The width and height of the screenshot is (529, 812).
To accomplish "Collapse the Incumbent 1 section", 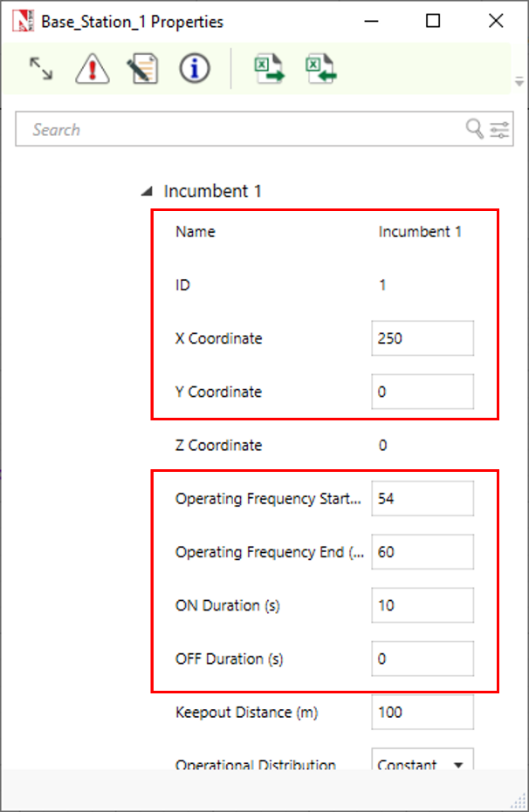I will click(148, 191).
